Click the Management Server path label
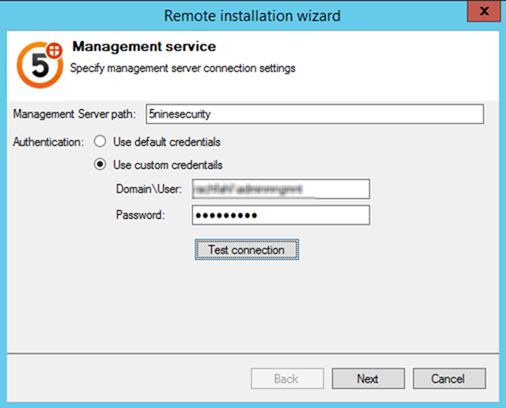The width and height of the screenshot is (506, 408). pyautogui.click(x=74, y=114)
